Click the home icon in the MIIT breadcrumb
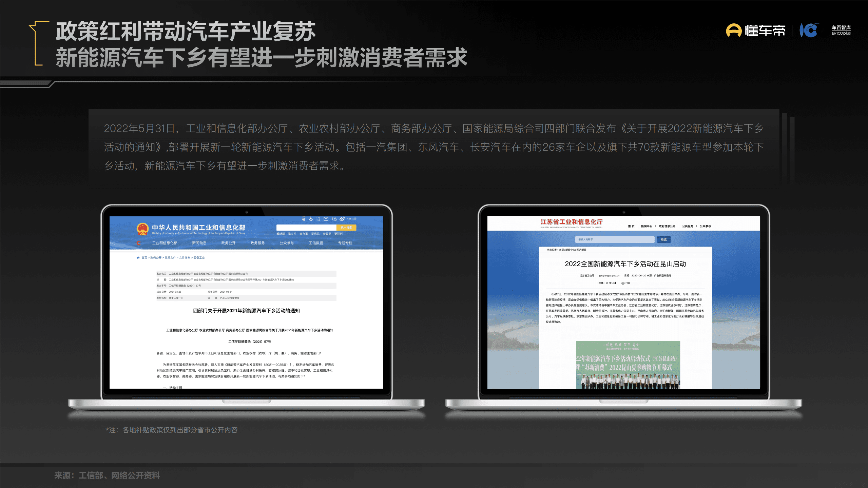 tap(138, 258)
